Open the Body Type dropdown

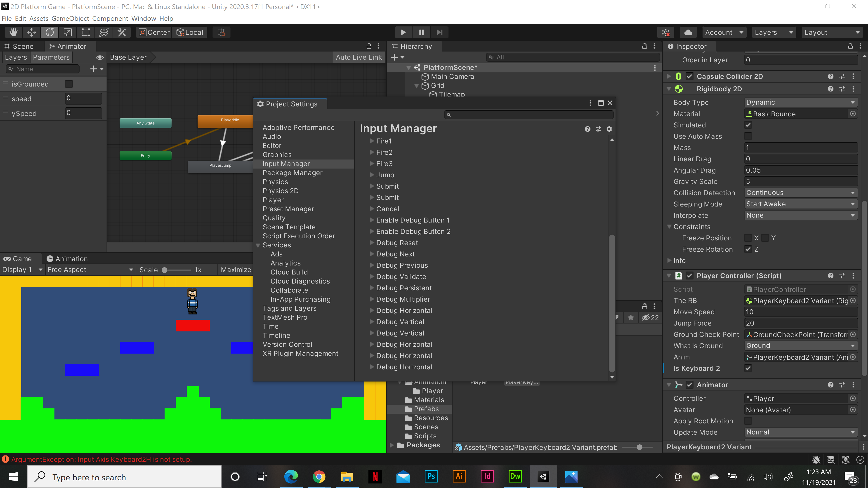(800, 102)
